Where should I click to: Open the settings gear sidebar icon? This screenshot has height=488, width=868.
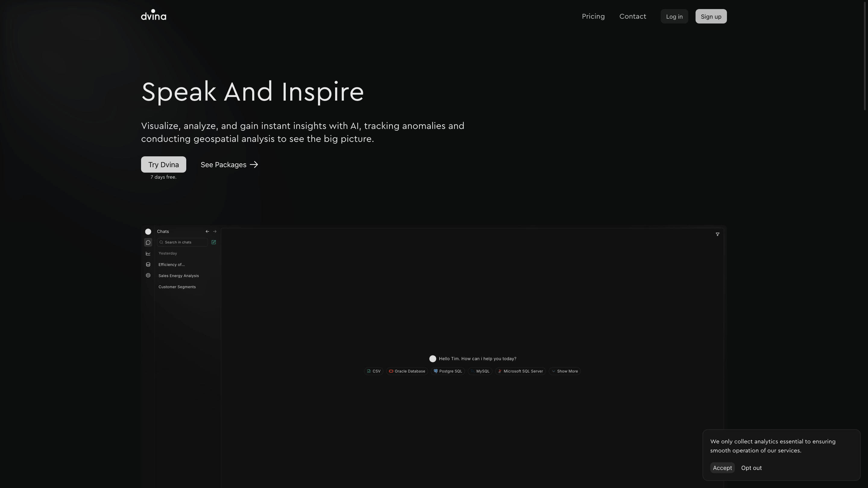(x=148, y=276)
